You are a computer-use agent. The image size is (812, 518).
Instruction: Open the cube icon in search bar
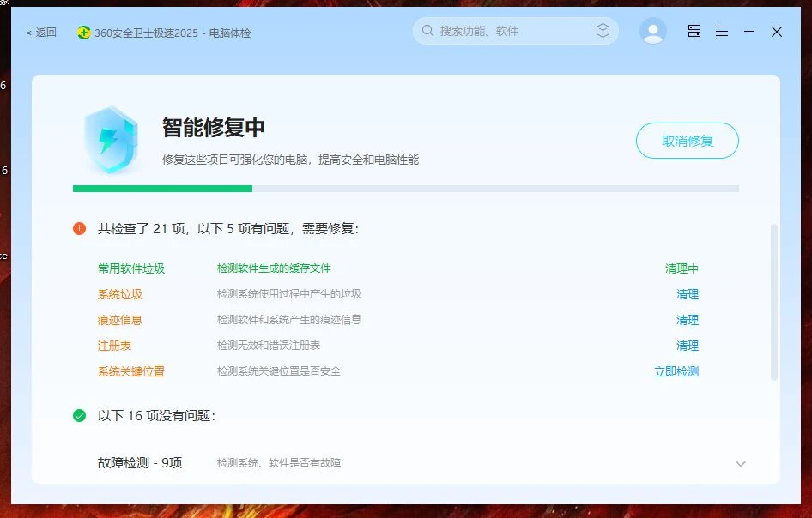click(603, 31)
